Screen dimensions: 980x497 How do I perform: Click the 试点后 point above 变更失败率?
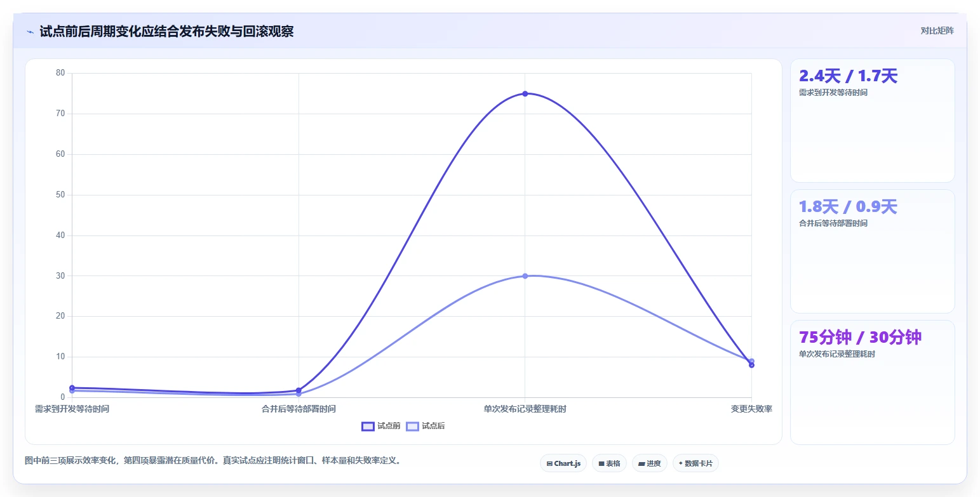pyautogui.click(x=751, y=361)
